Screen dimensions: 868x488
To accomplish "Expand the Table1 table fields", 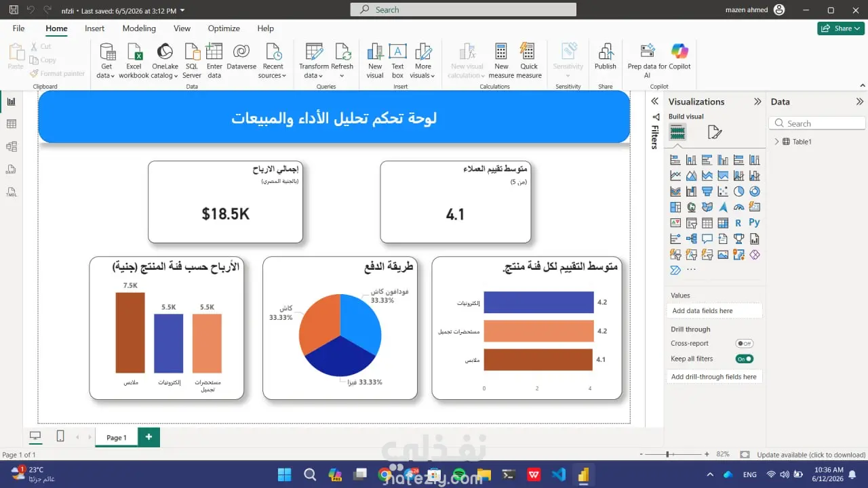I will click(777, 142).
